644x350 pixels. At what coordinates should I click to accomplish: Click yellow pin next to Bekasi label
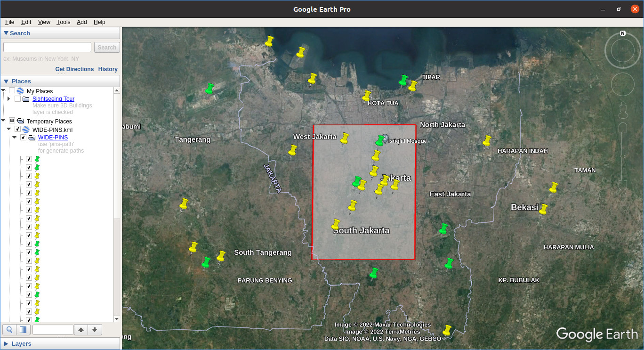click(543, 210)
